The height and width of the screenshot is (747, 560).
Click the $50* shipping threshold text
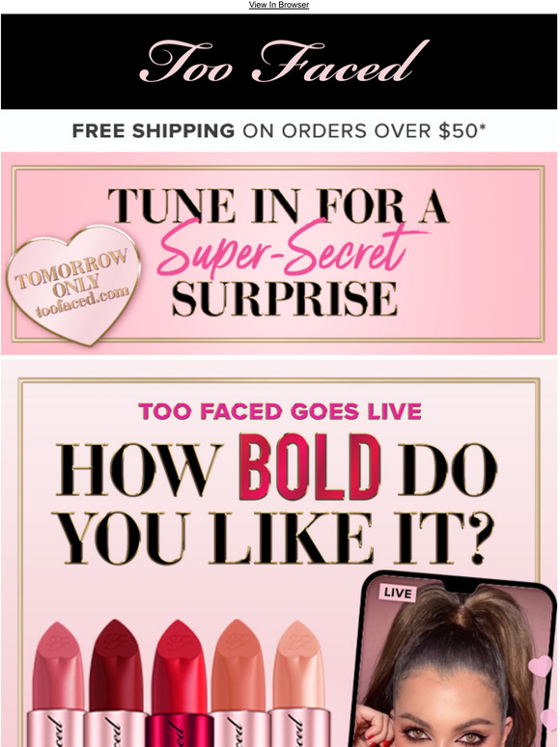pos(462,130)
